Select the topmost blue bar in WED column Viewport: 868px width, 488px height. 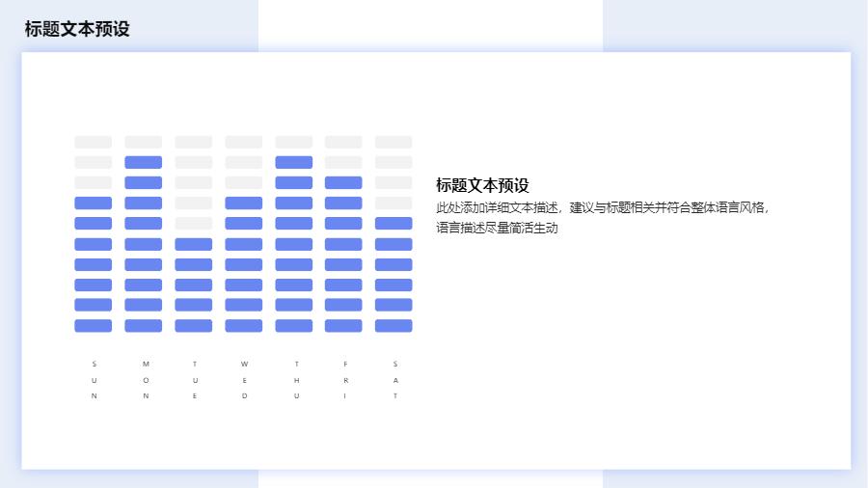[244, 203]
